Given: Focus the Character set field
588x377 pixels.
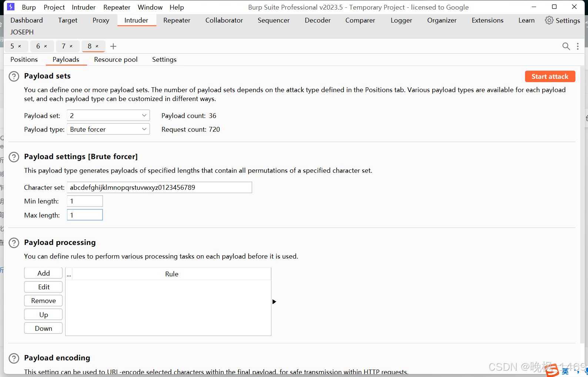Looking at the screenshot, I should (x=159, y=187).
